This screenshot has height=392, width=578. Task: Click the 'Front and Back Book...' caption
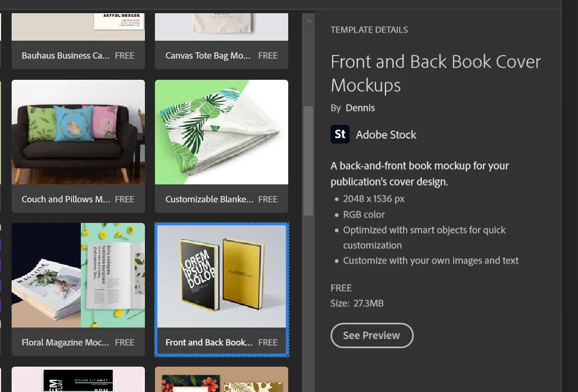(x=209, y=343)
